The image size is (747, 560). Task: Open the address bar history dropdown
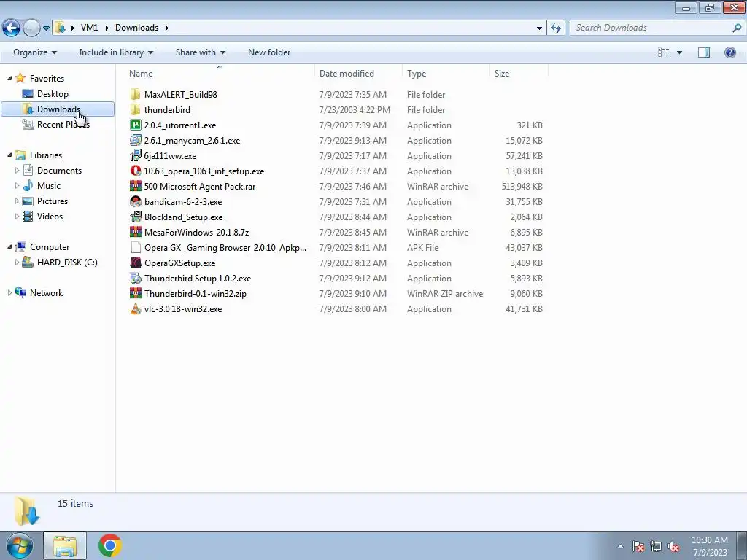tap(539, 28)
